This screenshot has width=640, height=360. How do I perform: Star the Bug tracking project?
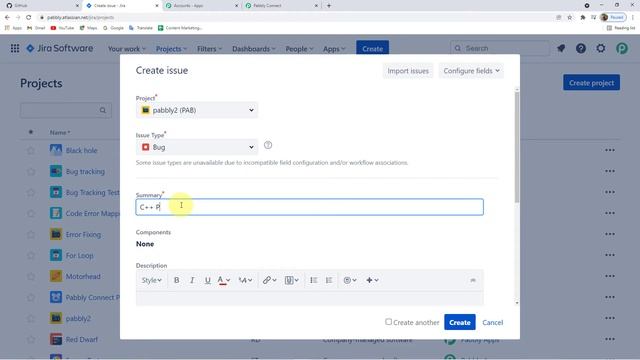point(31,172)
